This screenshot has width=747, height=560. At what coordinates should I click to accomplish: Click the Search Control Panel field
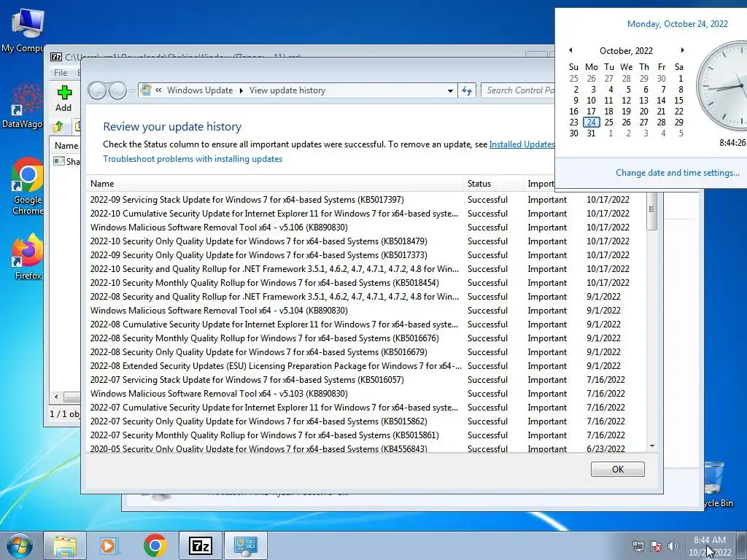click(519, 90)
